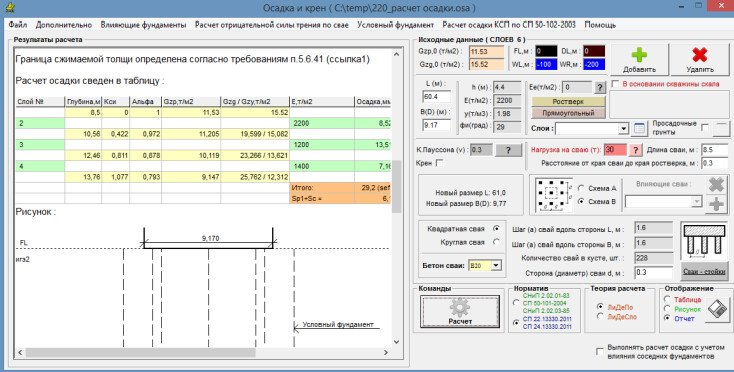Click the gray plus in influencing piles
The height and width of the screenshot is (372, 734).
[x=716, y=204]
